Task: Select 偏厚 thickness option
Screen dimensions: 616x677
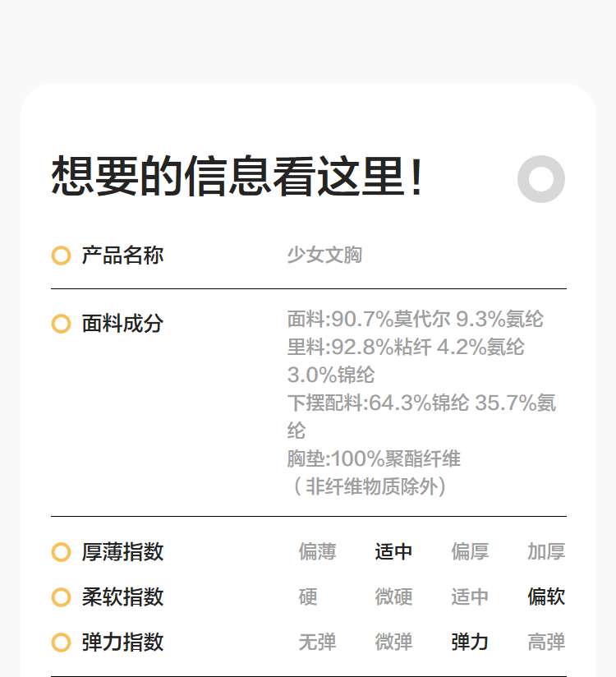Action: pos(470,552)
